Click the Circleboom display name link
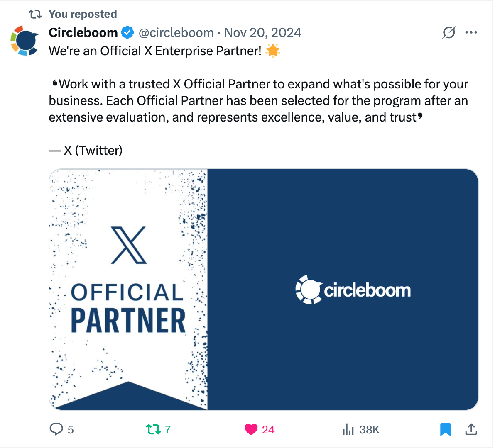495x448 pixels. (83, 32)
